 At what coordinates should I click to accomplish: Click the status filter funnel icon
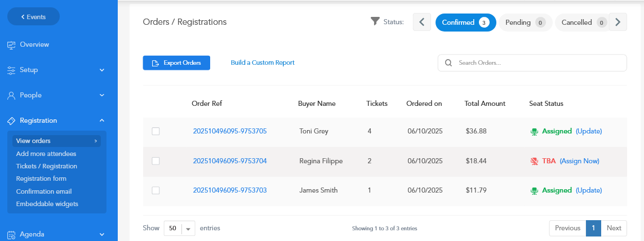coord(375,21)
